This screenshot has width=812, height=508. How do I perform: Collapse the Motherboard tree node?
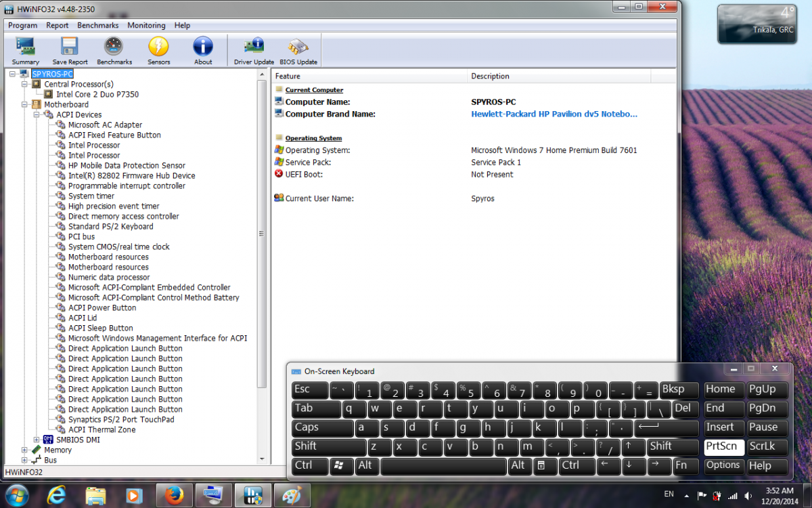tap(25, 104)
